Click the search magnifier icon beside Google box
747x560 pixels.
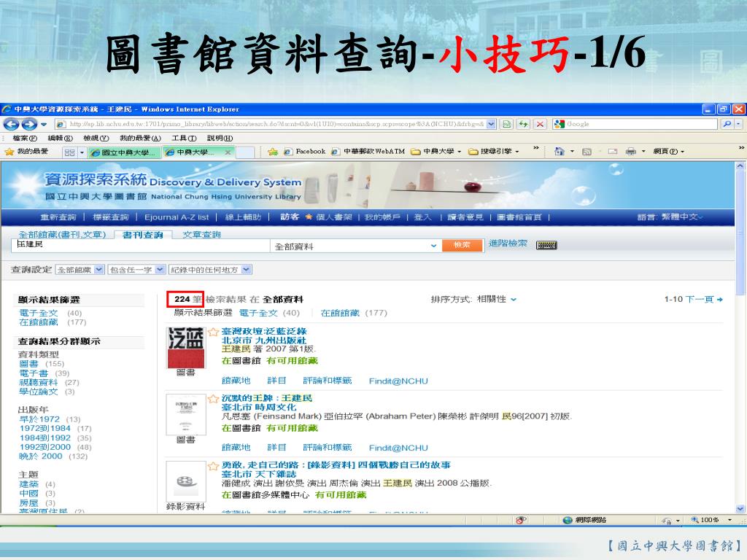[x=727, y=124]
